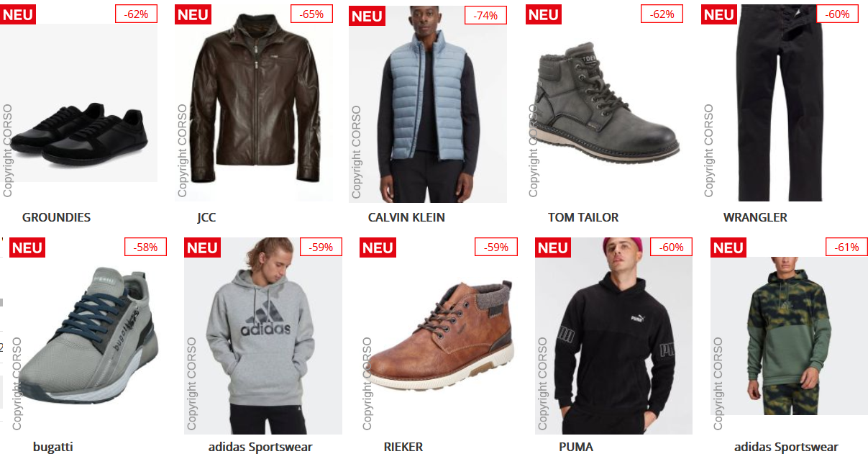Open the TOM TAILOR brand link
The height and width of the screenshot is (459, 868).
[x=583, y=217]
